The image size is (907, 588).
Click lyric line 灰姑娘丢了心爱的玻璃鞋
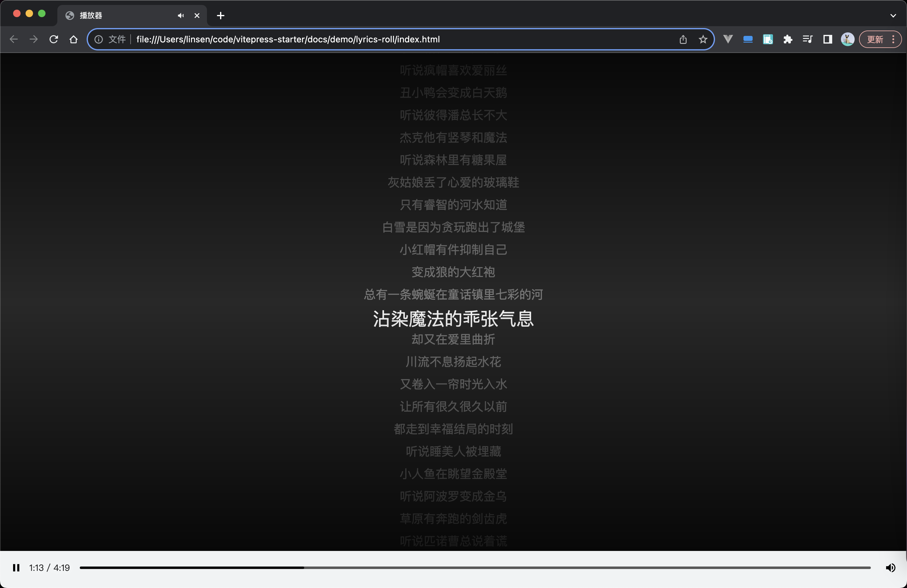pos(453,183)
